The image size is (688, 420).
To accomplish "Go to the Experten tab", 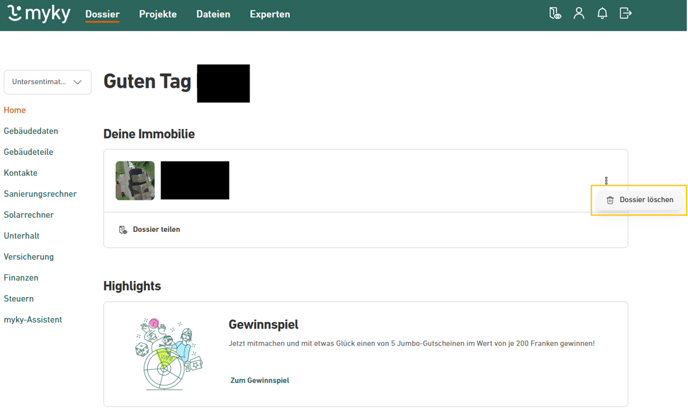I will point(270,15).
